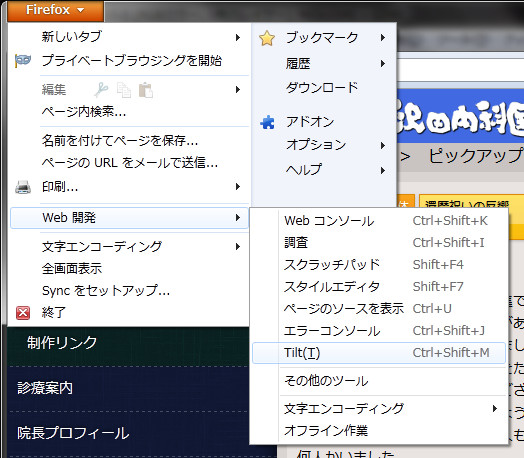Click ピックアップ breadcrumb text on page

pyautogui.click(x=476, y=156)
